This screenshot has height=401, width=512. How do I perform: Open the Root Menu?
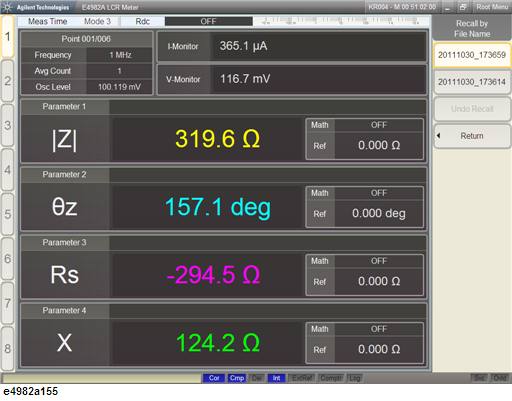pos(492,7)
